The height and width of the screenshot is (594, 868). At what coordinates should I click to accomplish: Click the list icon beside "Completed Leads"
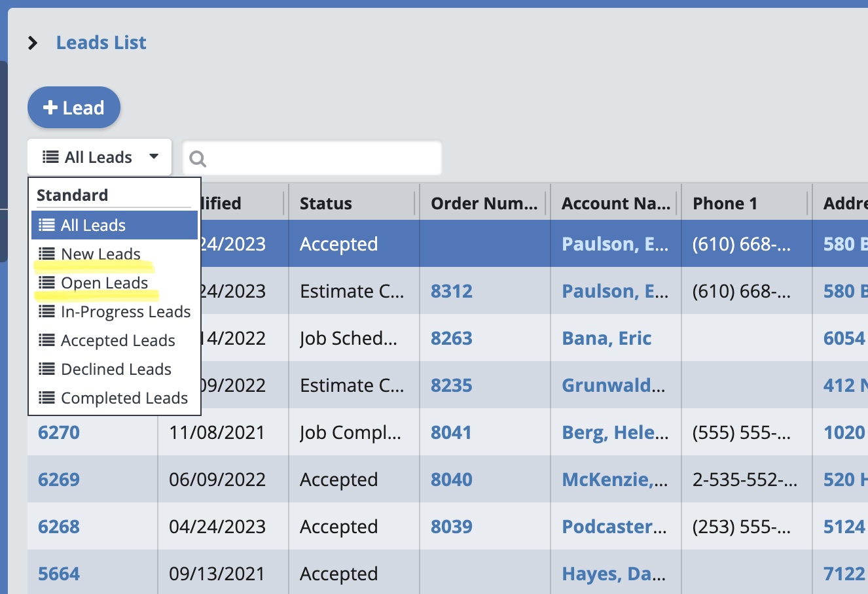46,398
